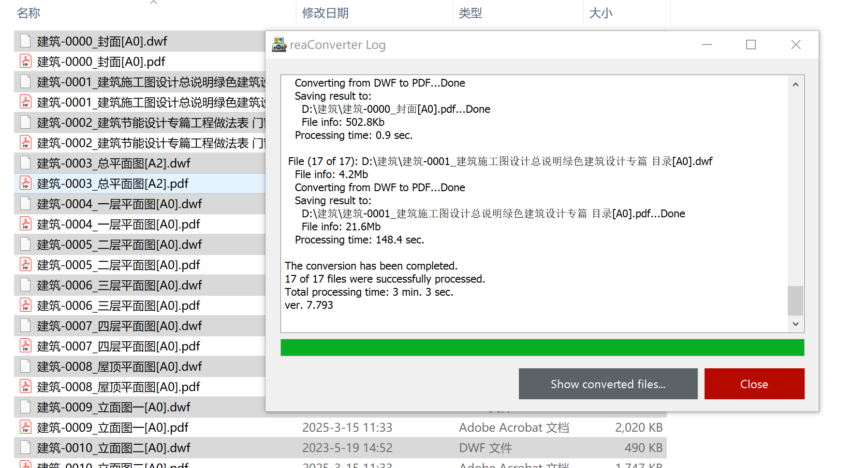Open Show converted files button
This screenshot has width=868, height=468.
[x=608, y=384]
